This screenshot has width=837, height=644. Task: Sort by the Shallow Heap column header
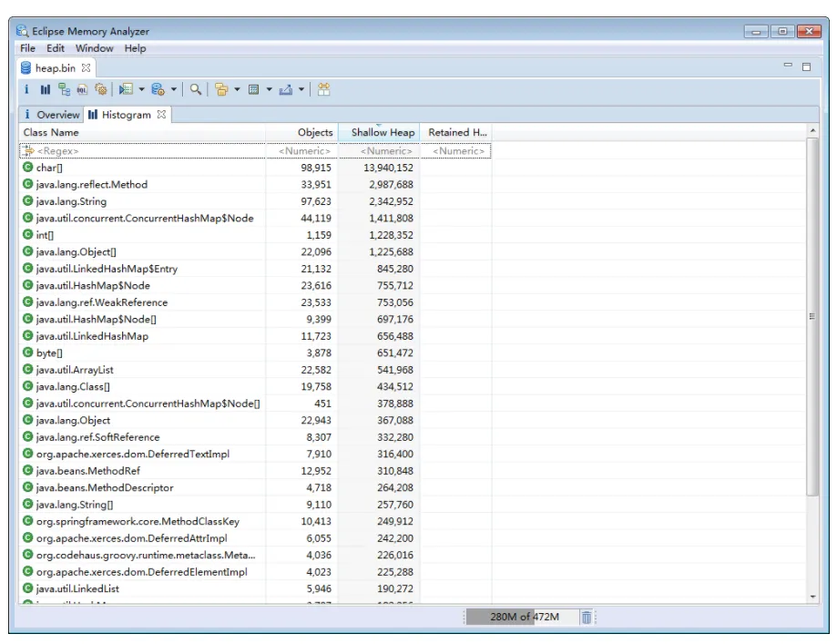[x=382, y=133]
